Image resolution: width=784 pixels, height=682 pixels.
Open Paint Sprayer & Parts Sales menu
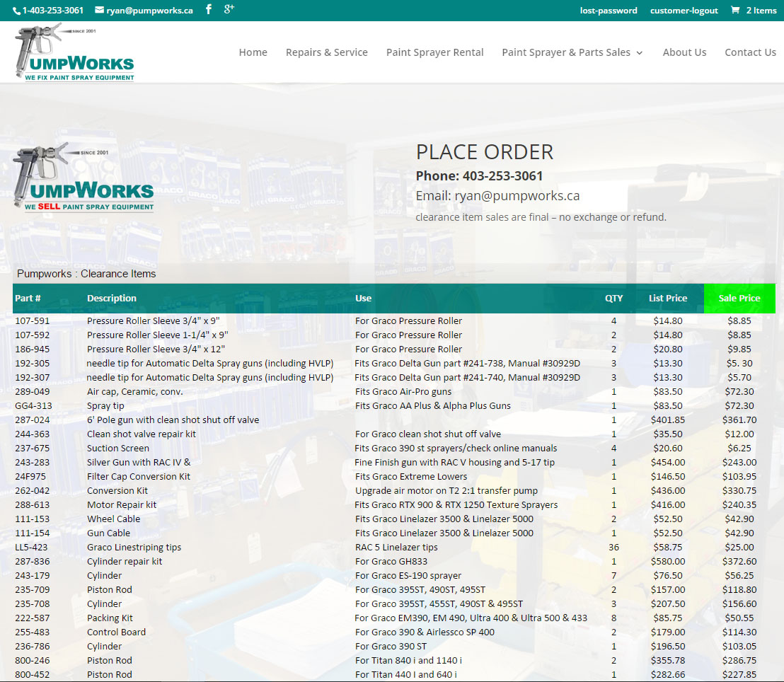[x=566, y=52]
